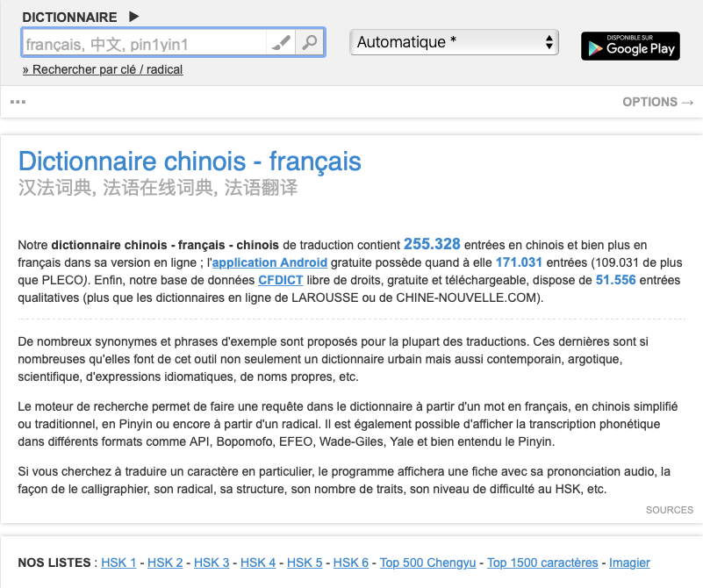Image resolution: width=703 pixels, height=588 pixels.
Task: Open the Imagier link
Action: (x=629, y=563)
